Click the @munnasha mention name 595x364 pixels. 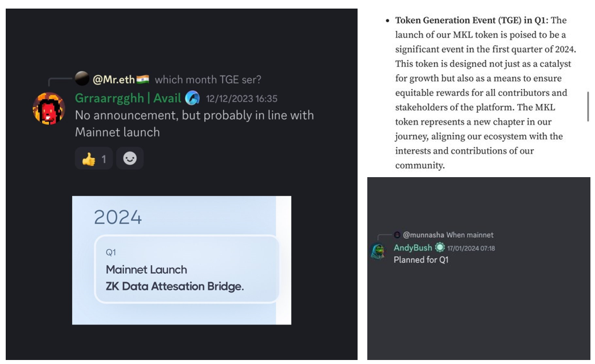click(x=423, y=235)
